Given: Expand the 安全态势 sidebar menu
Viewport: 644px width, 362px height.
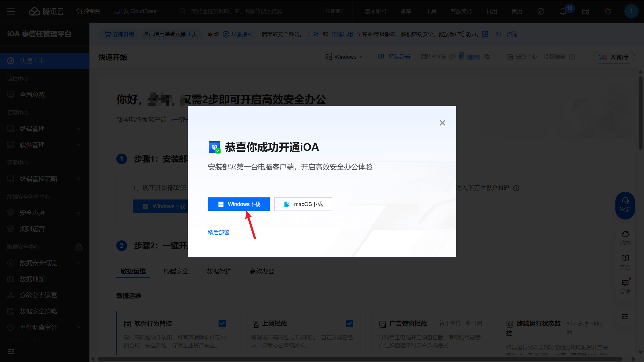Looking at the screenshot, I should [x=45, y=213].
